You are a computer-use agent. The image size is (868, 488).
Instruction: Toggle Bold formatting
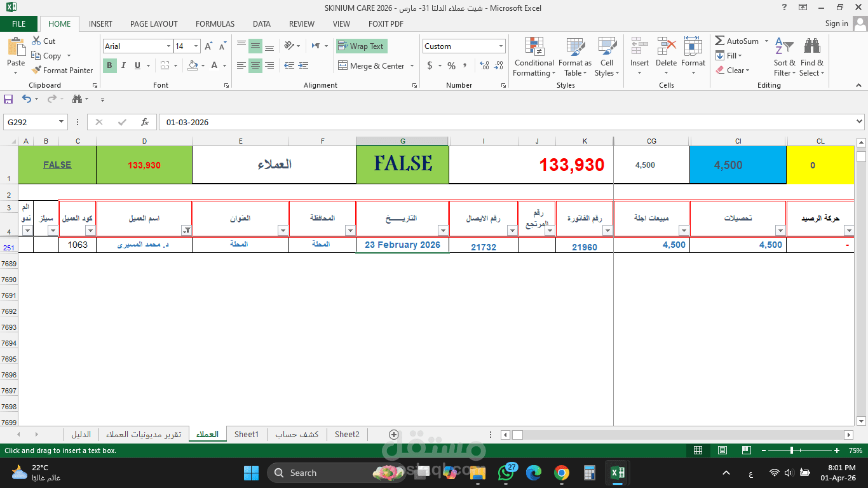point(109,65)
